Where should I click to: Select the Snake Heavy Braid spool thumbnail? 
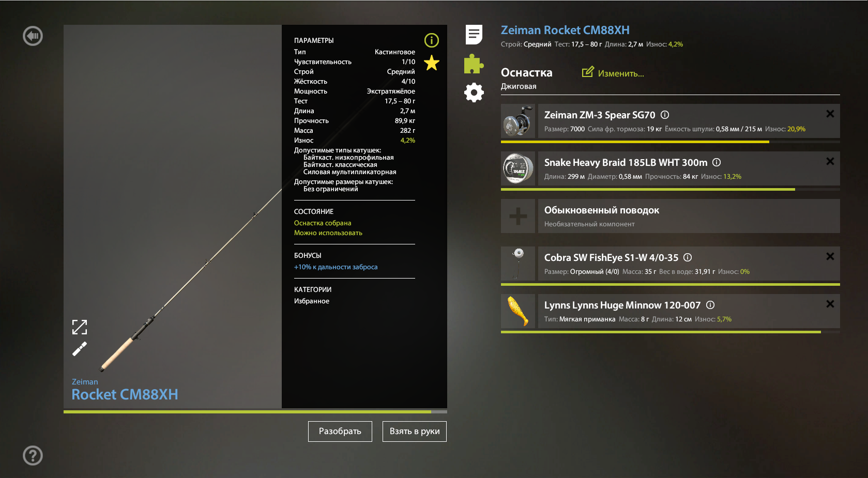pyautogui.click(x=518, y=168)
